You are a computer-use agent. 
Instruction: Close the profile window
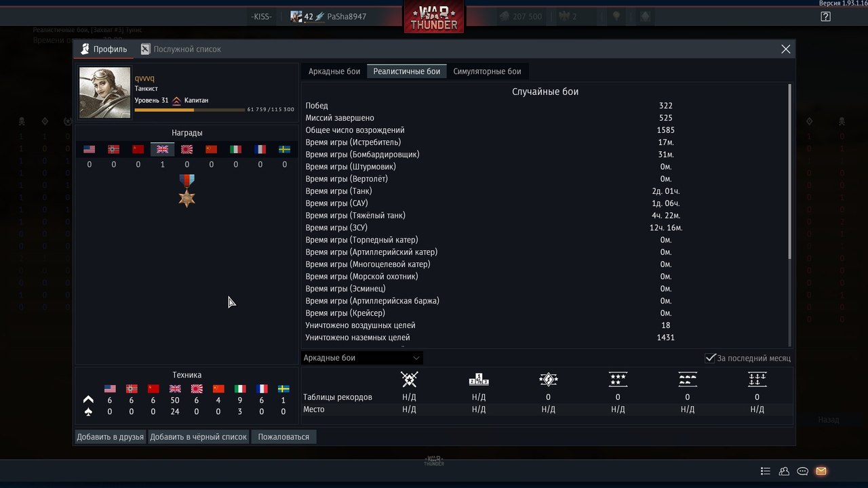786,49
